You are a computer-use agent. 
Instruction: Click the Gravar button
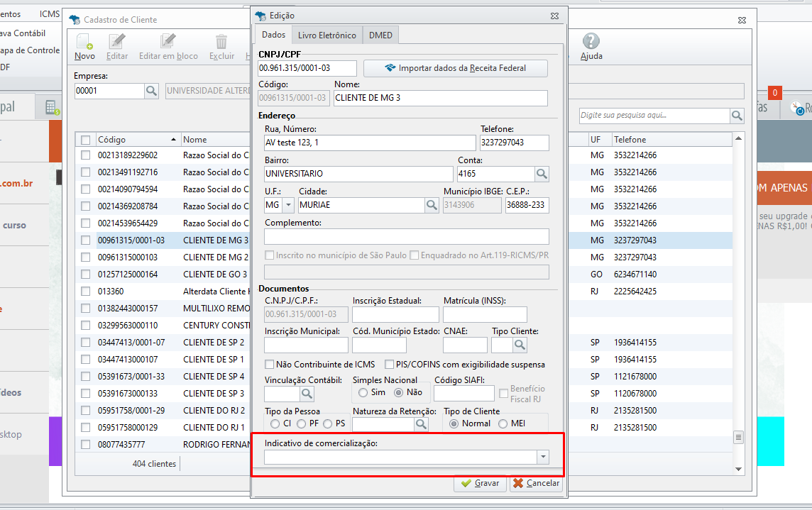click(480, 483)
